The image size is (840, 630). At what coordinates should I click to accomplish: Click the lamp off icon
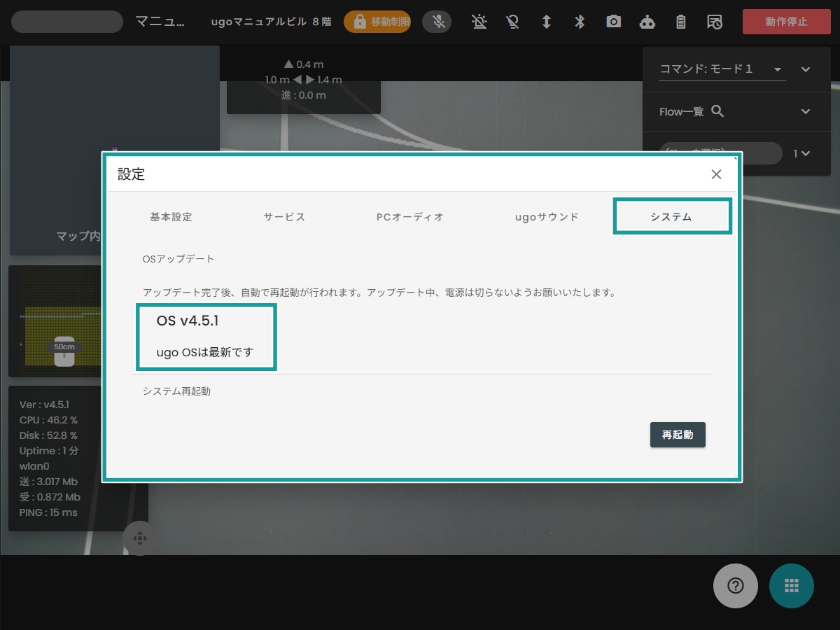click(x=512, y=22)
